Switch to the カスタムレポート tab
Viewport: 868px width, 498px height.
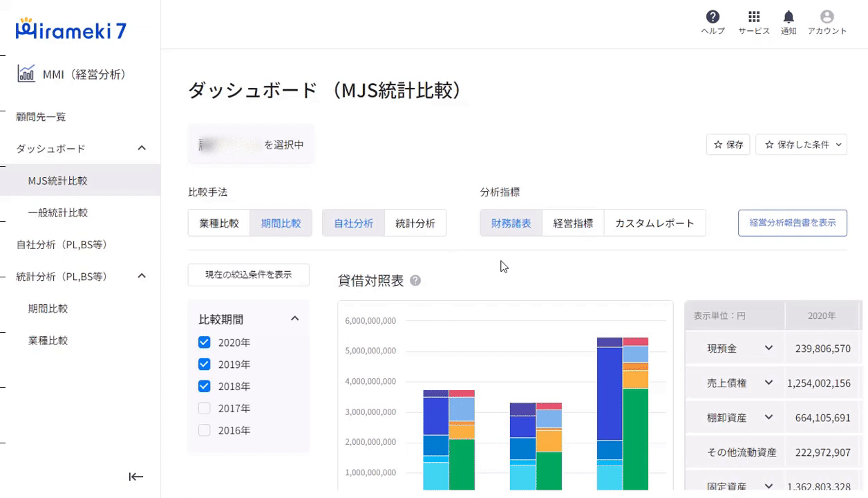(x=654, y=223)
